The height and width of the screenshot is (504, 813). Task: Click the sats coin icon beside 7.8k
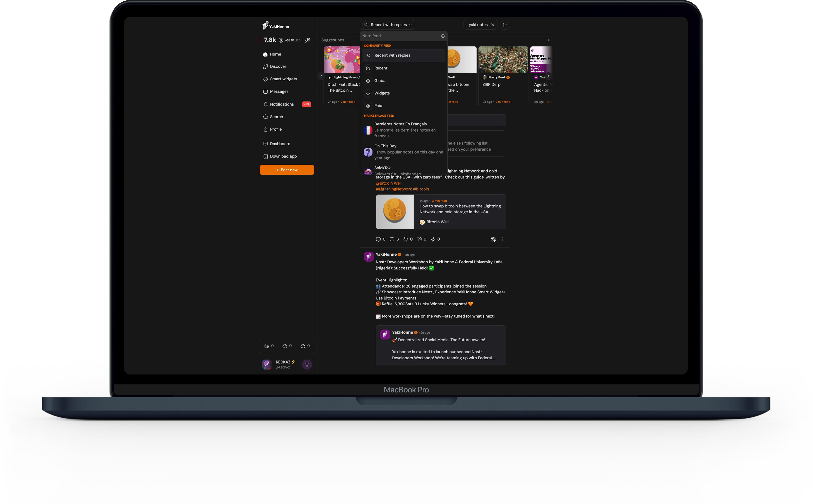tap(281, 40)
